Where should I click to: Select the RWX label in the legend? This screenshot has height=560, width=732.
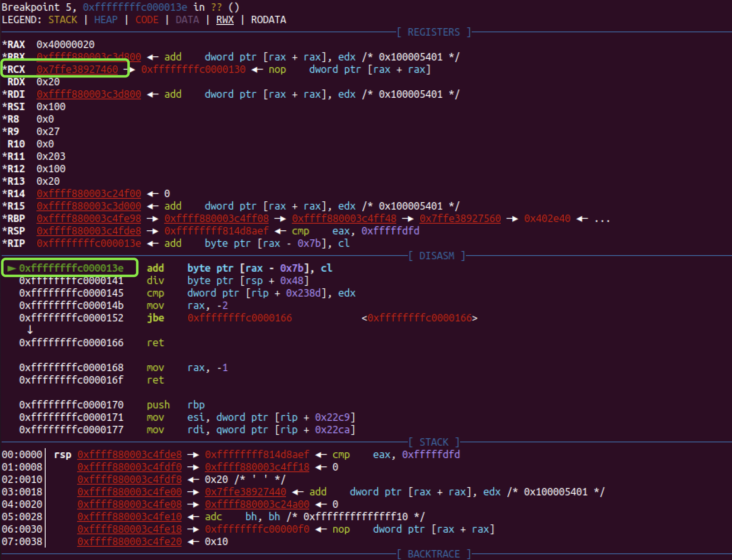tap(225, 20)
